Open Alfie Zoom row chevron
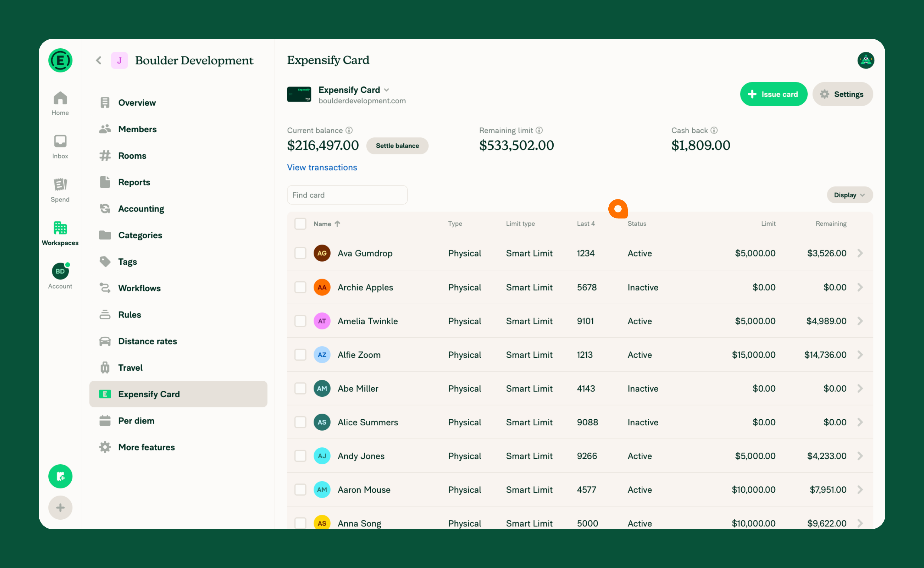Screen dimensions: 924x568 [860, 355]
